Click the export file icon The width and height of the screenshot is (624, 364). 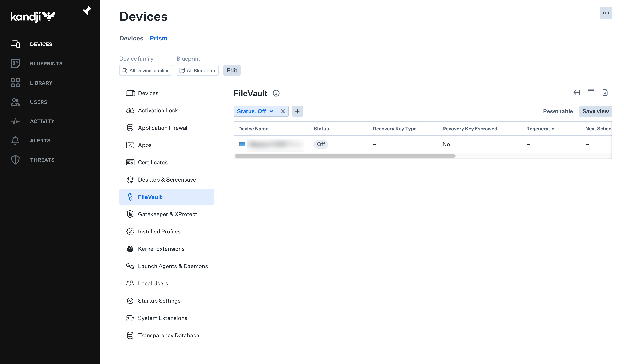point(605,93)
